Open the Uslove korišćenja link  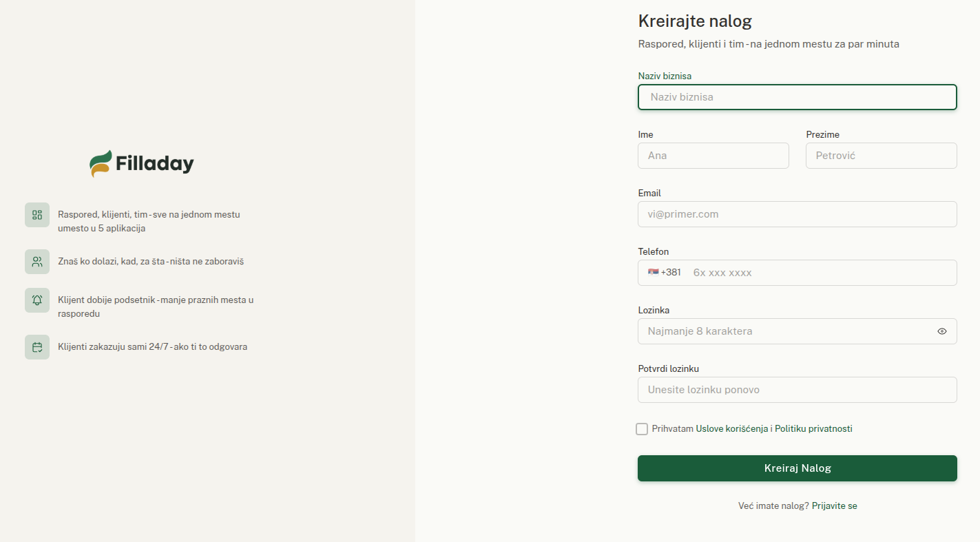coord(731,429)
